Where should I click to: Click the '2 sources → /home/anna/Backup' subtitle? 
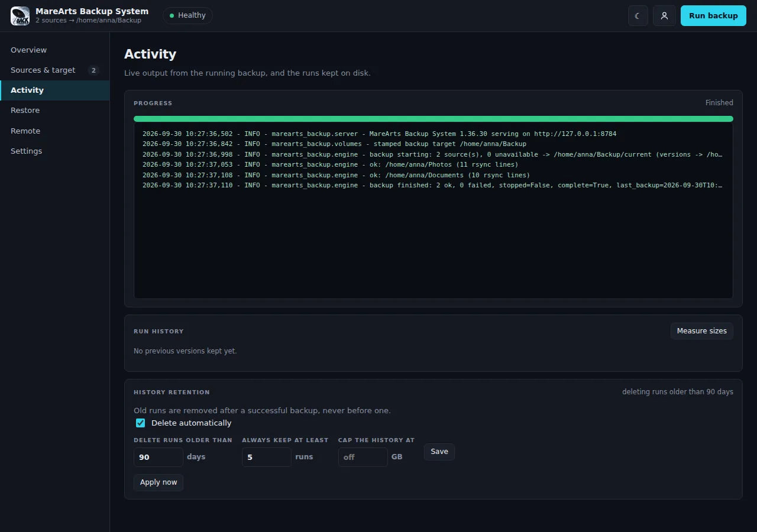coord(88,21)
